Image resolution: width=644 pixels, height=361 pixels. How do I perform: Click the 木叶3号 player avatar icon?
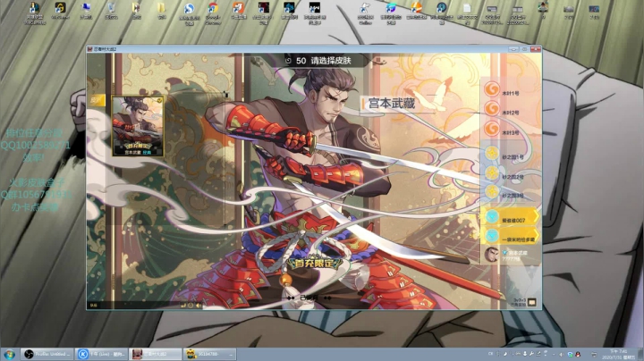(491, 129)
